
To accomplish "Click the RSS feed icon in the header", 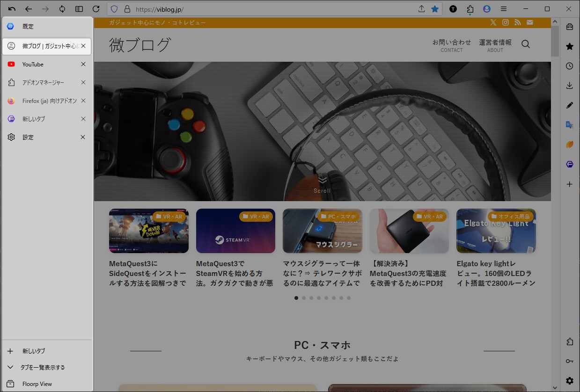I will (x=518, y=22).
